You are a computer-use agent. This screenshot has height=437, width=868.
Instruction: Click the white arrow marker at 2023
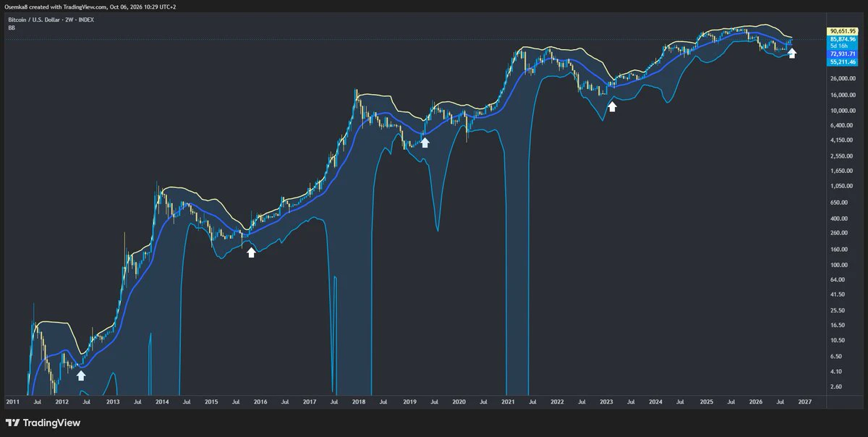coord(612,106)
